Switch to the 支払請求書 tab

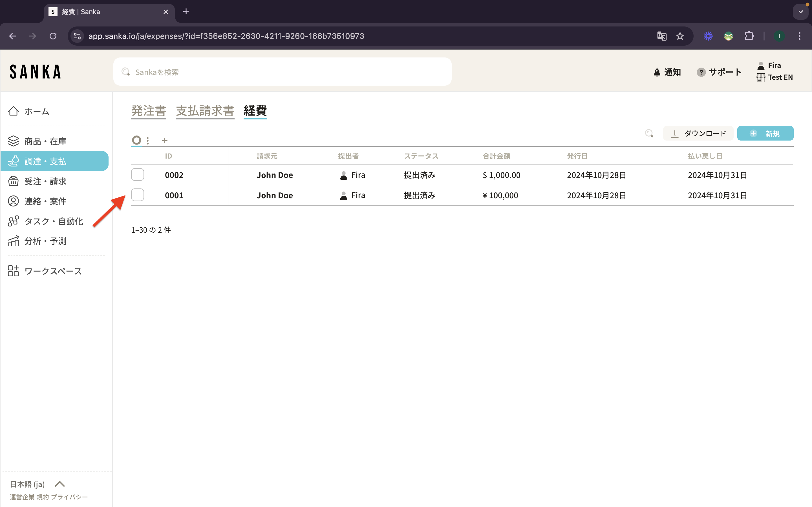[x=205, y=111]
